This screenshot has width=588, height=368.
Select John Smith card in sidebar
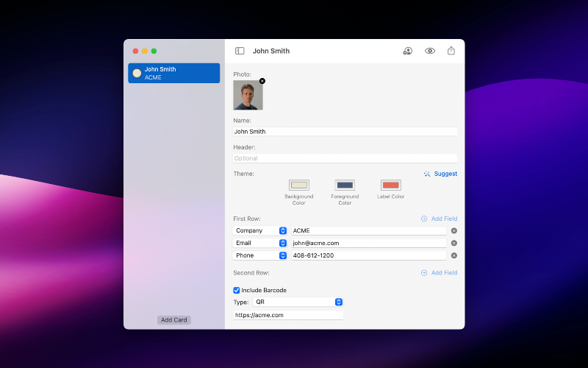174,73
